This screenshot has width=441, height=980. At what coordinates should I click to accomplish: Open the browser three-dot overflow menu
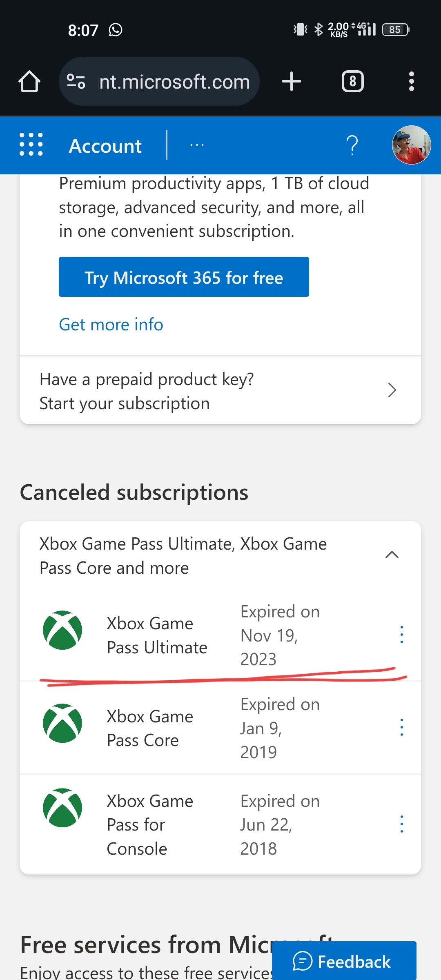(x=412, y=81)
